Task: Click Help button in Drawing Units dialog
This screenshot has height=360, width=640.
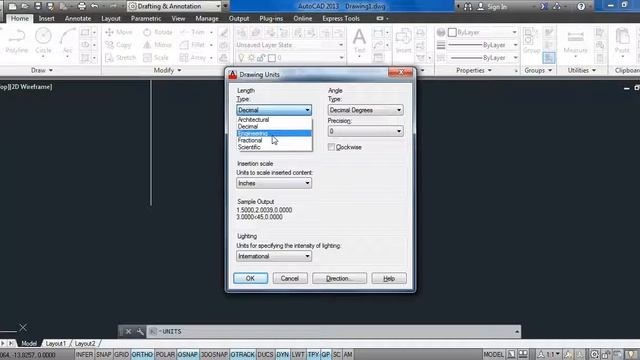Action: tap(389, 278)
